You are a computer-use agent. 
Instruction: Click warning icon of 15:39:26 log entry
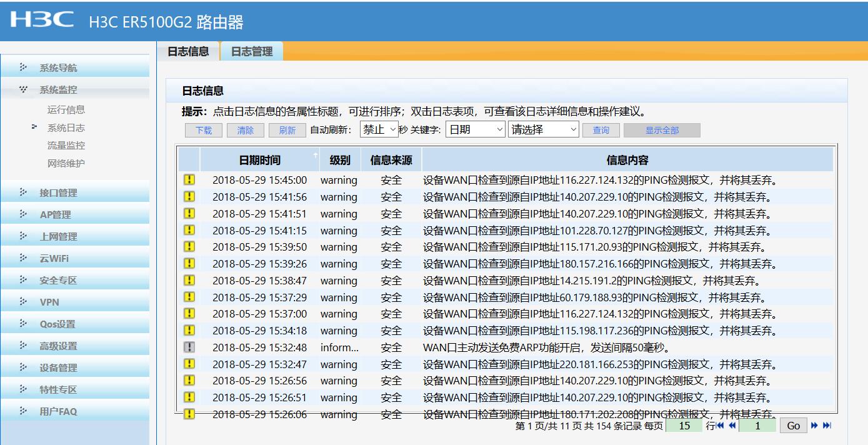coord(189,264)
